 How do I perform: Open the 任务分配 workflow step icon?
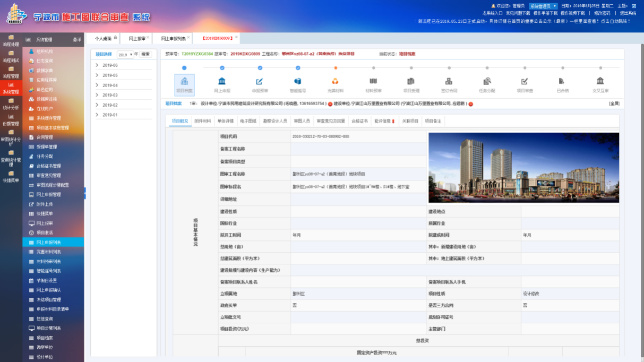[487, 81]
